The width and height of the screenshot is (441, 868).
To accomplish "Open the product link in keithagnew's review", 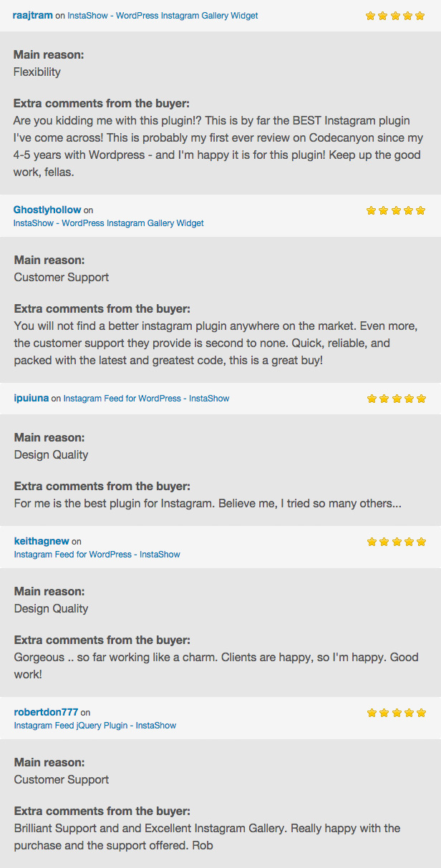I will 97,555.
